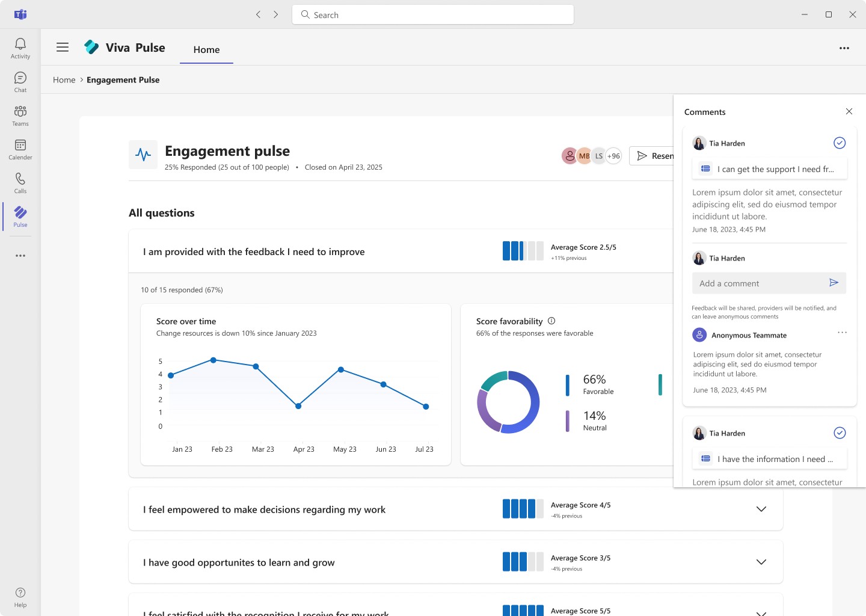Click the Engagement pulse heartbeat icon

[143, 155]
